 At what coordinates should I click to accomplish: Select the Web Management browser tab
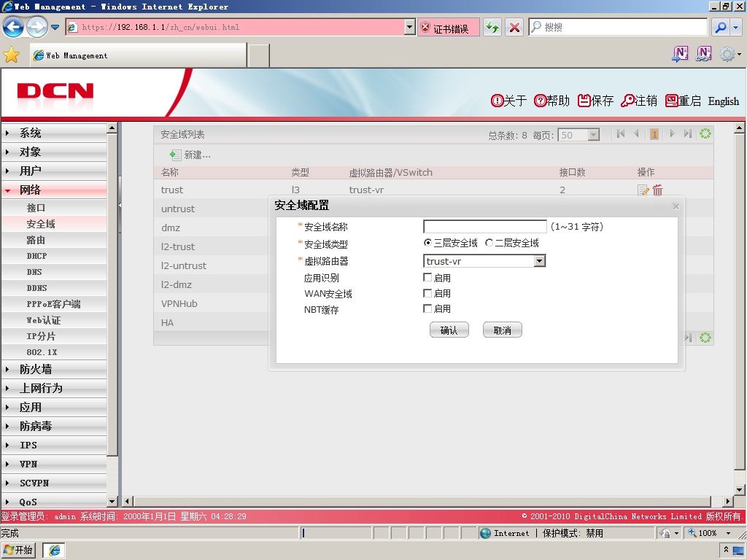[139, 55]
